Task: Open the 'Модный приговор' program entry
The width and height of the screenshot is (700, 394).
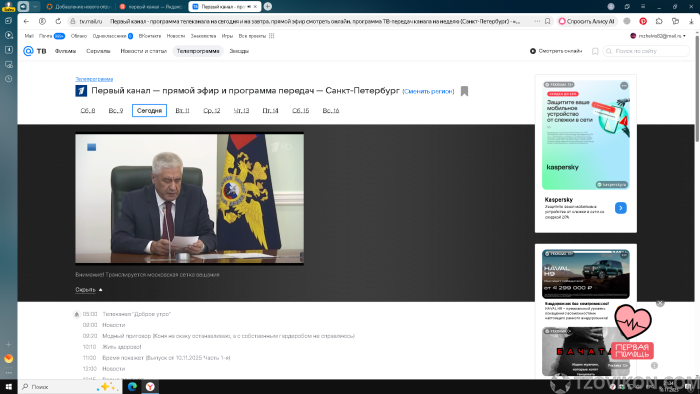Action: click(228, 336)
